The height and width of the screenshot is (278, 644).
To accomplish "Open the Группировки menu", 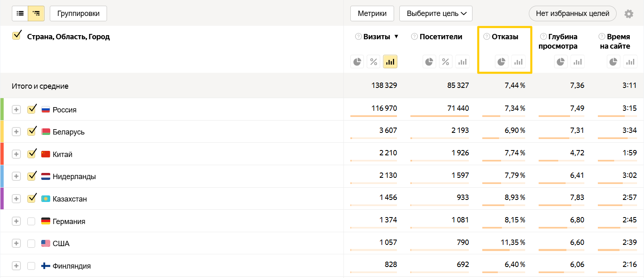I will [x=78, y=13].
